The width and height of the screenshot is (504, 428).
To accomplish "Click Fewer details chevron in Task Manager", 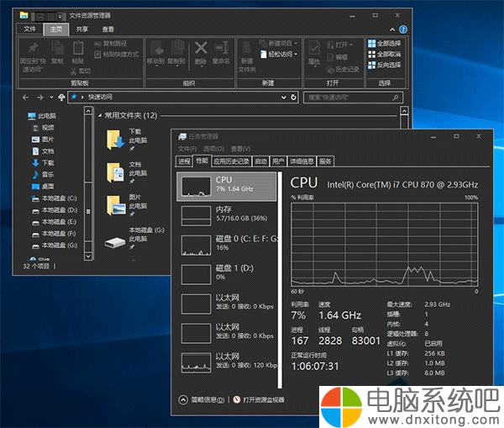I will click(183, 399).
